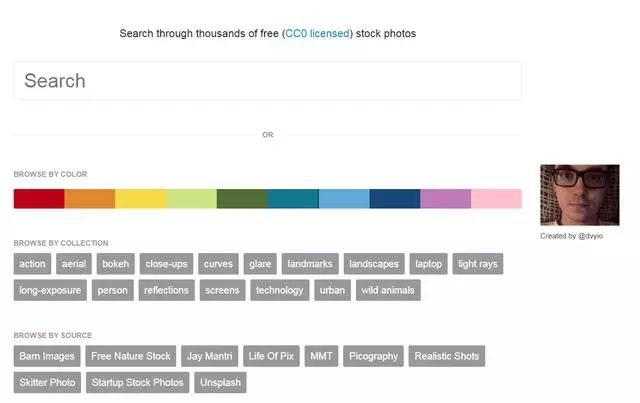Browse the aerial collection
Image resolution: width=640 pixels, height=403 pixels.
(x=73, y=264)
